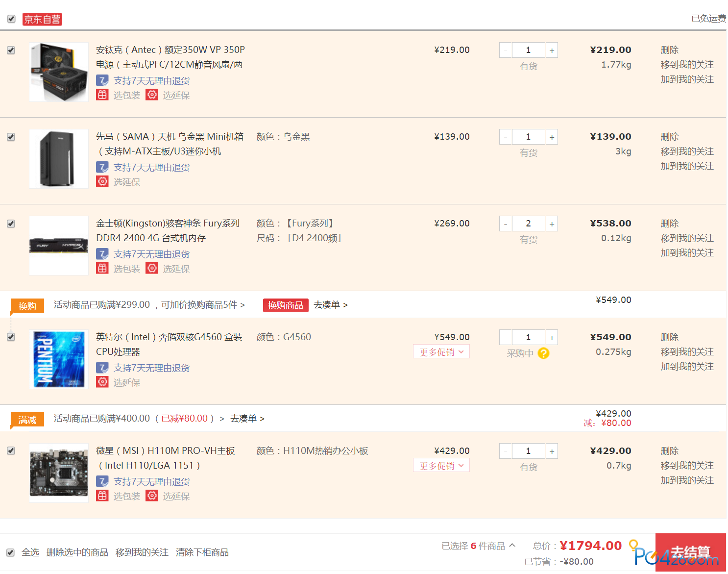This screenshot has width=728, height=574.
Task: Click the lightbulb icon beside total price
Action: pos(633,545)
